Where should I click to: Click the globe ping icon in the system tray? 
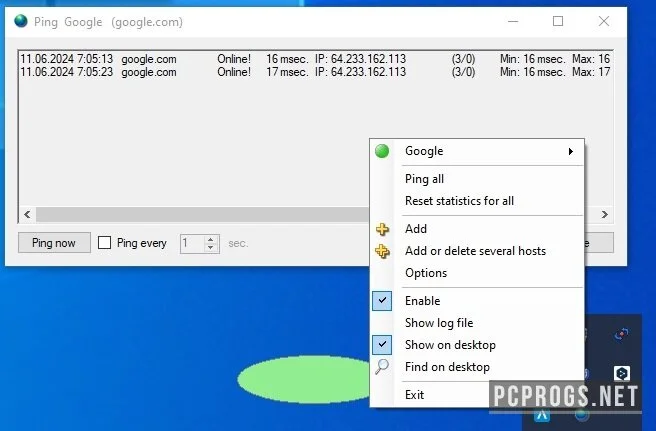[x=582, y=415]
